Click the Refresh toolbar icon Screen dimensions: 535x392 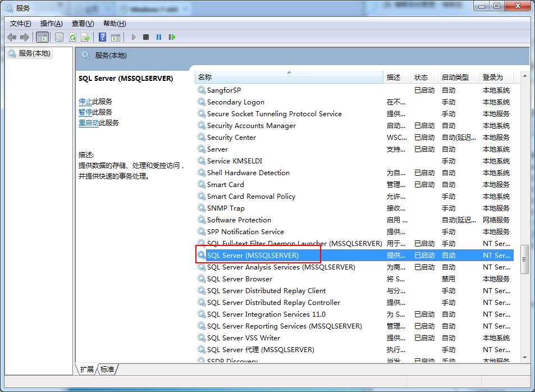(x=72, y=37)
